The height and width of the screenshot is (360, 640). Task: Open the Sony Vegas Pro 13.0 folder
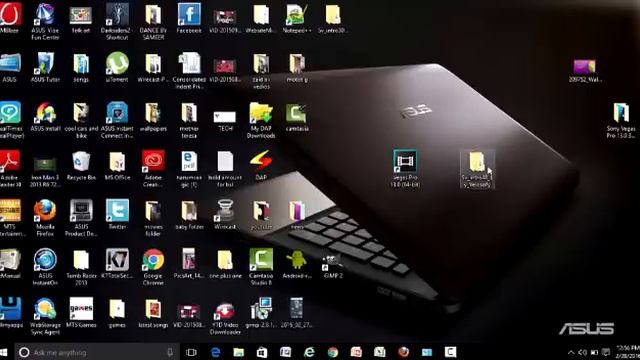pos(621,120)
